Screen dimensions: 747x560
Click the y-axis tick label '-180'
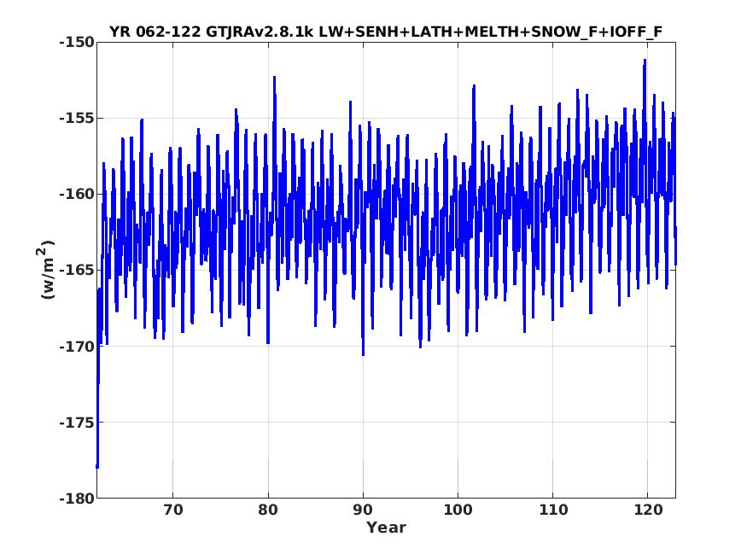(x=77, y=499)
